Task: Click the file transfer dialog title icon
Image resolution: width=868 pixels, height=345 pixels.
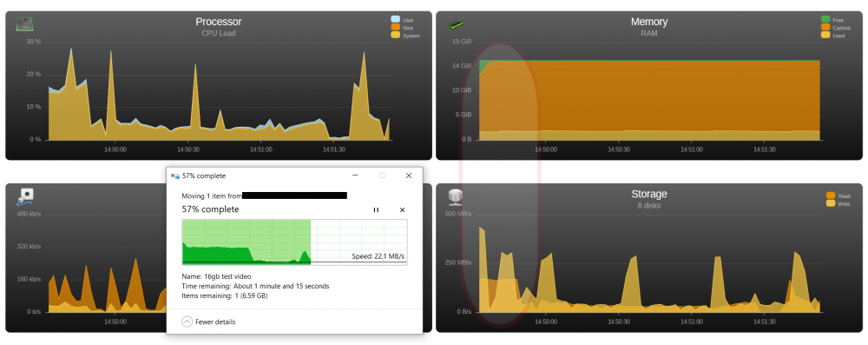Action: (x=175, y=176)
